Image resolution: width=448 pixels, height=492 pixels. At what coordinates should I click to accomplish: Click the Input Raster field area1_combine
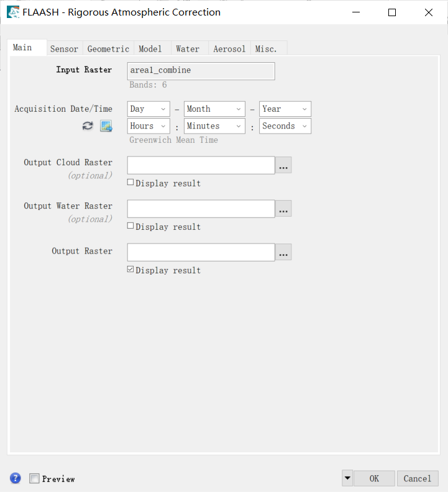click(x=201, y=71)
